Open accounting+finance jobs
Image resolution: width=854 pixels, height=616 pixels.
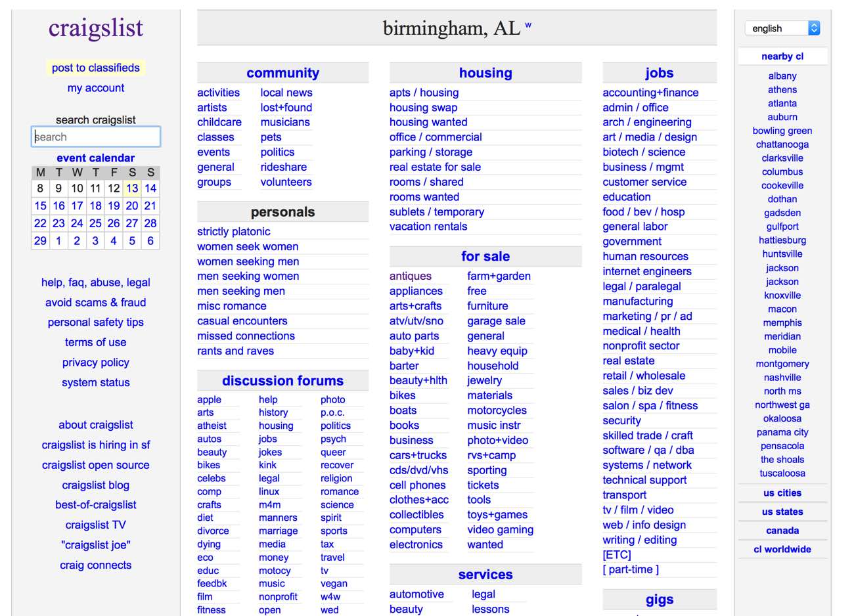(651, 93)
